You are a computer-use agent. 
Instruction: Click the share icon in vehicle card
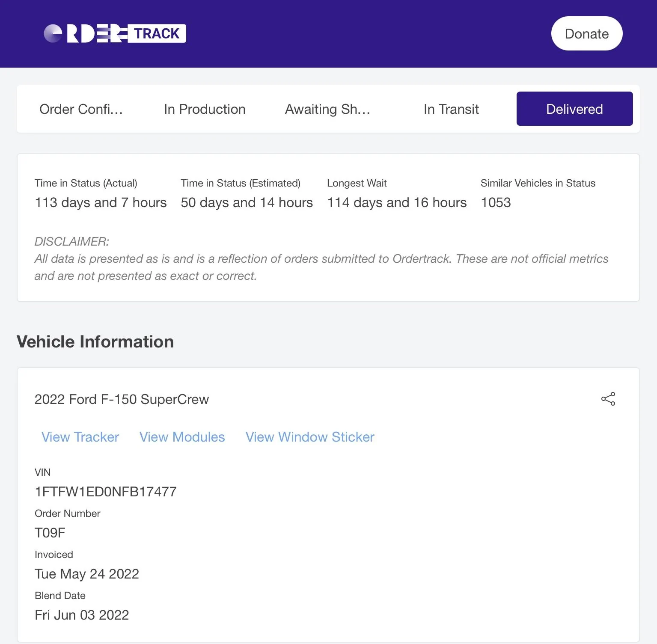tap(608, 399)
